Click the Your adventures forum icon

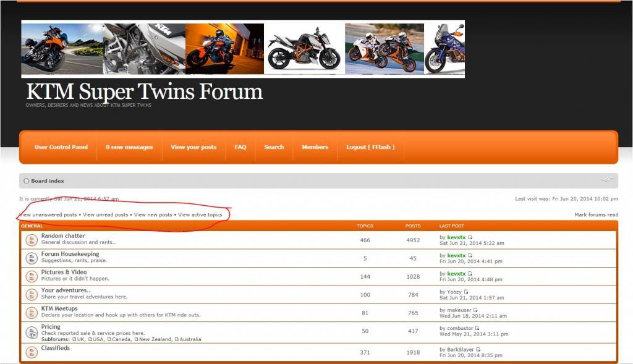(x=32, y=295)
